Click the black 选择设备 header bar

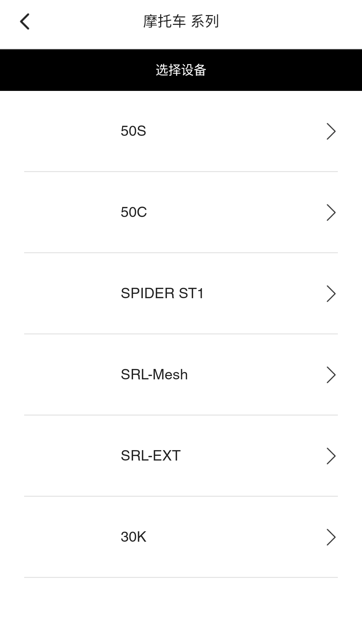(181, 70)
